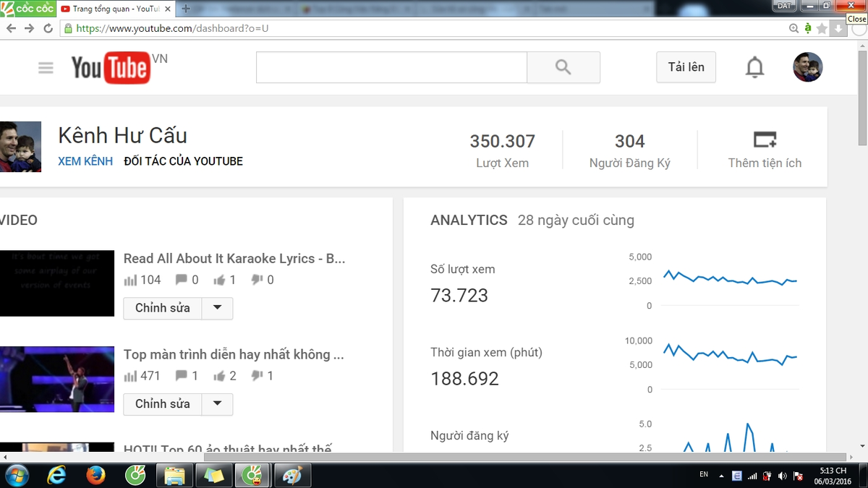The height and width of the screenshot is (488, 868).
Task: Launch Firefox from the taskbar
Action: pos(95,476)
